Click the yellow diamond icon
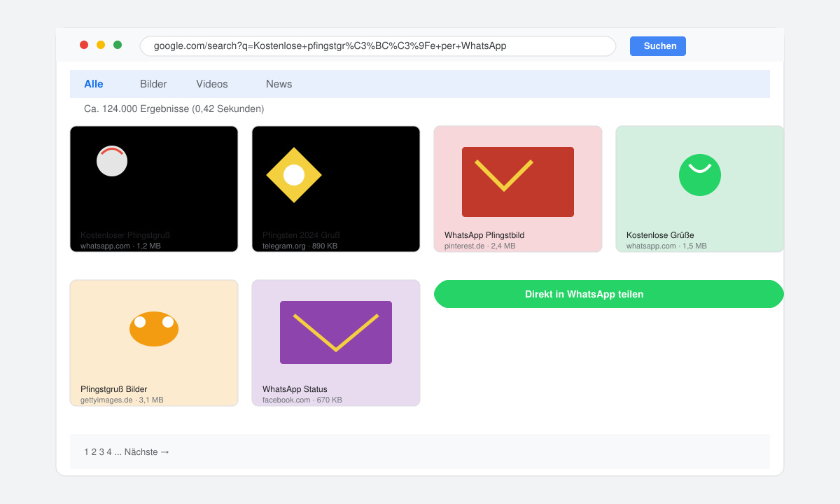Viewport: 840px width, 504px height. tap(294, 175)
